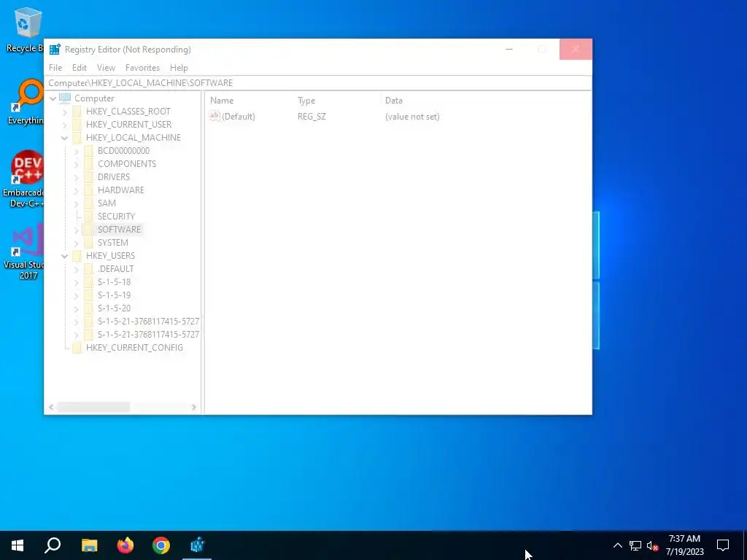Collapse HKEY_LOCAL_MACHINE arrow
The height and width of the screenshot is (560, 747).
click(x=65, y=138)
